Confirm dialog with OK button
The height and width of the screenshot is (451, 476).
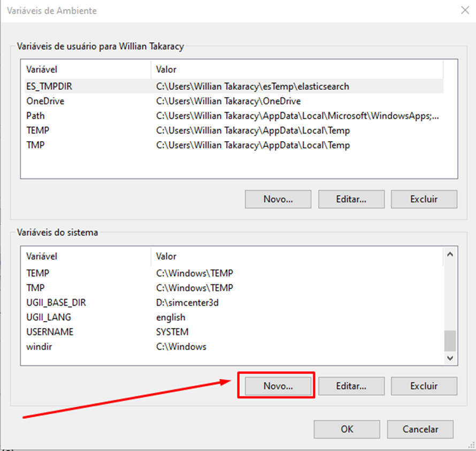(x=347, y=429)
